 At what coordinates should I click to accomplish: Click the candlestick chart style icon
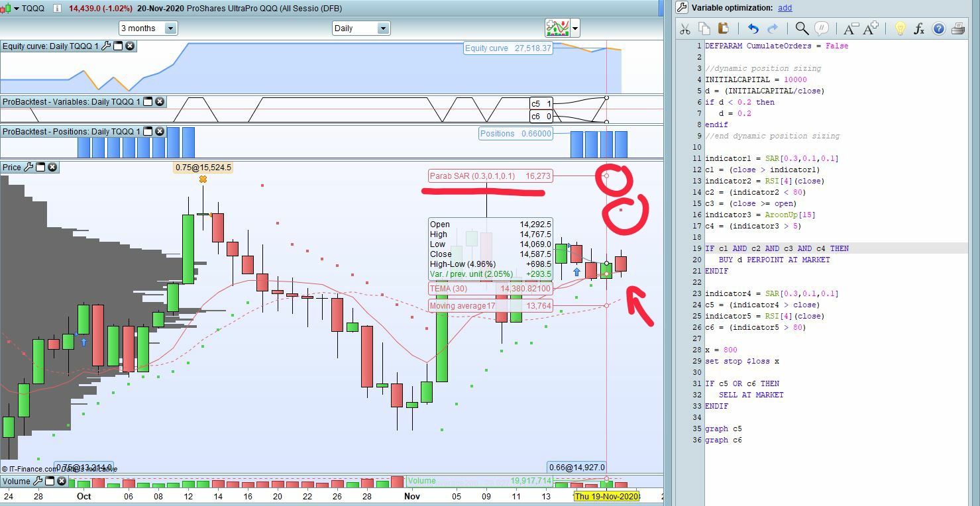coord(7,8)
